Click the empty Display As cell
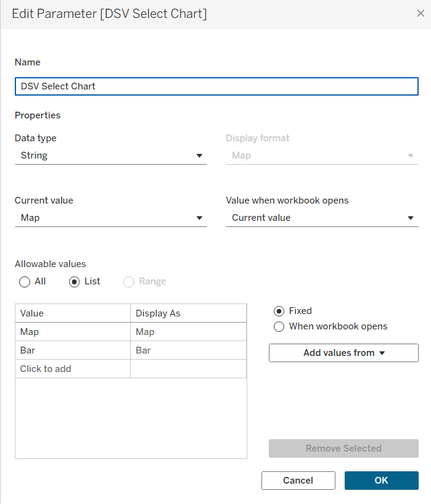This screenshot has width=431, height=504. point(188,369)
